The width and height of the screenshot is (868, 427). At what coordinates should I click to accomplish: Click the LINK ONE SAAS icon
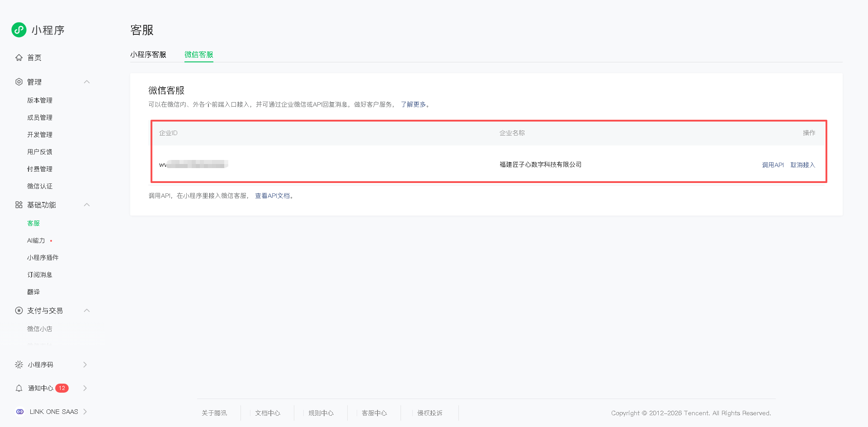point(20,412)
